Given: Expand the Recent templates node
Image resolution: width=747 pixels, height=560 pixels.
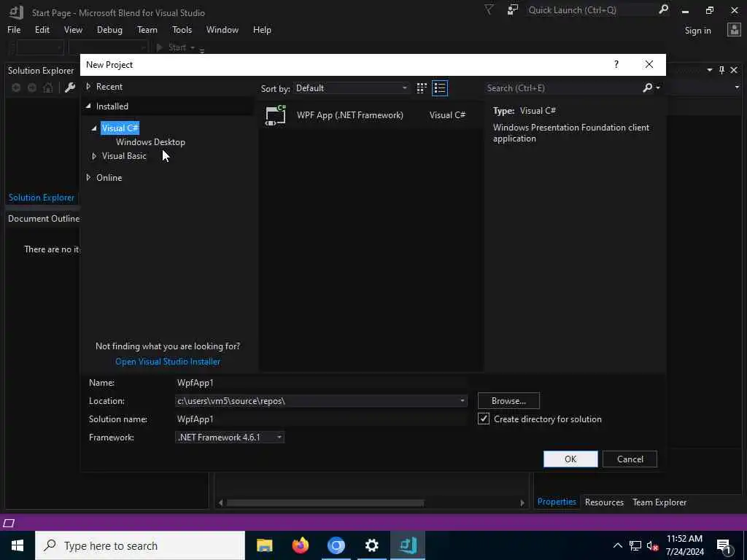Looking at the screenshot, I should click(88, 86).
